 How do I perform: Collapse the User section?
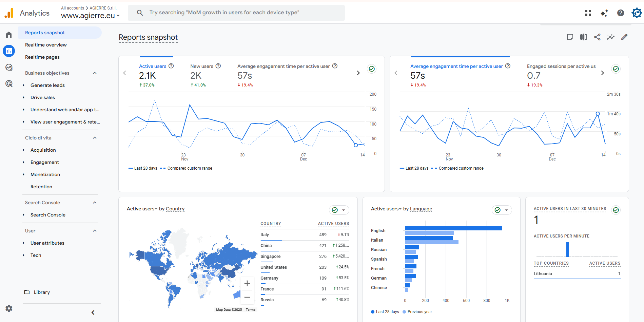pyautogui.click(x=95, y=231)
